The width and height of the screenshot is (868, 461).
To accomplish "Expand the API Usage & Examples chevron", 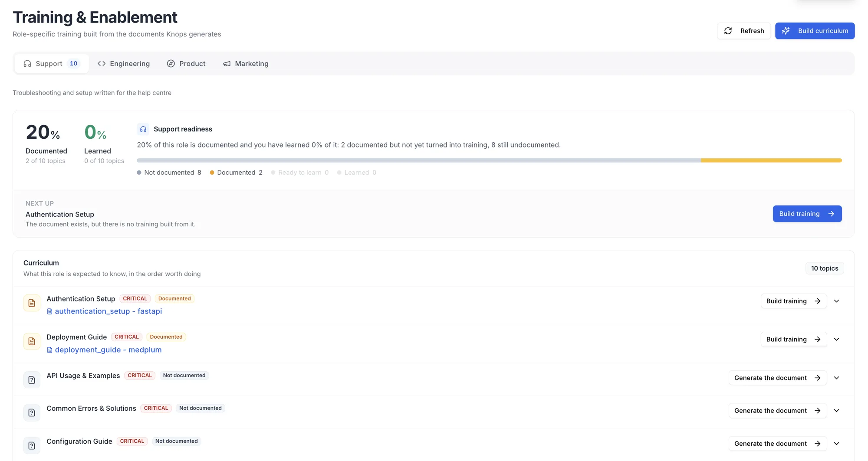I will (836, 378).
